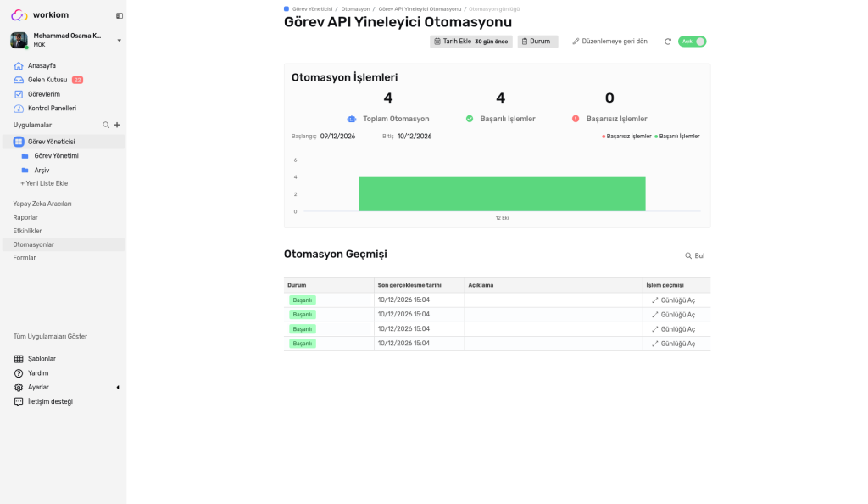Open the Durum status filter
This screenshot has height=504, width=868.
click(x=537, y=42)
